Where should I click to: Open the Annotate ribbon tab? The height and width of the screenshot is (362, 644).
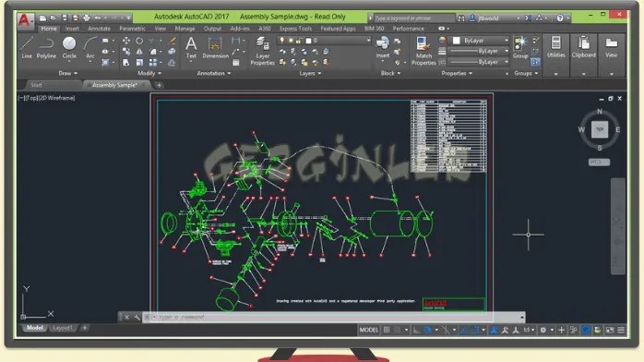point(99,29)
